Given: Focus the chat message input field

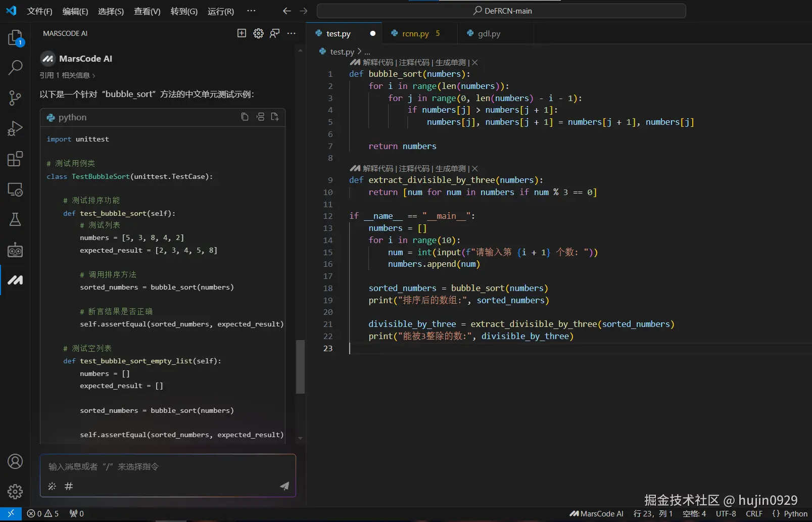Looking at the screenshot, I should point(167,466).
